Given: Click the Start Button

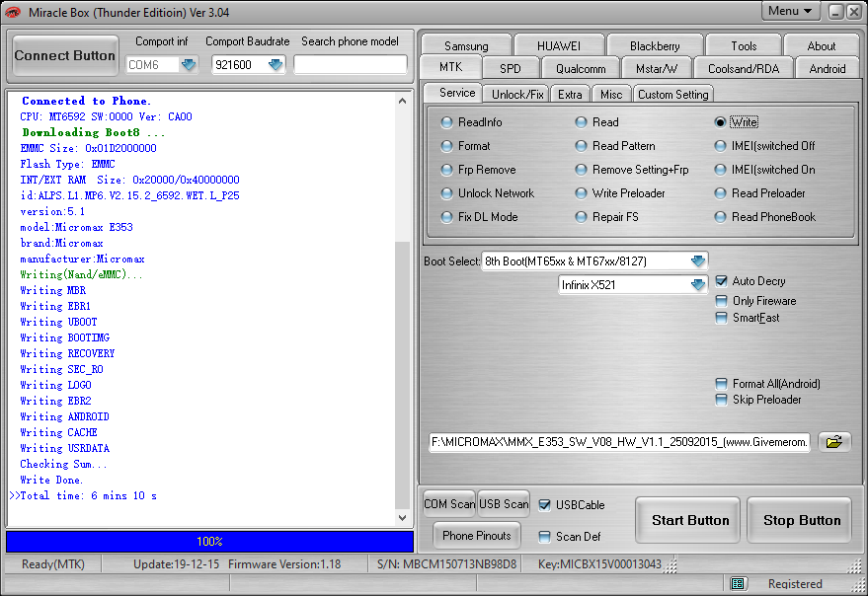Looking at the screenshot, I should 689,520.
